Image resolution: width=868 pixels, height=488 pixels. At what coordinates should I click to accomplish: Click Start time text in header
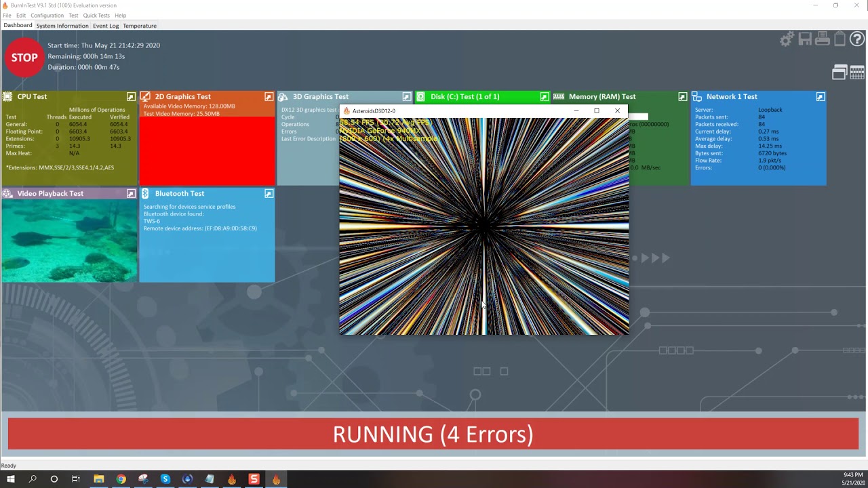tap(104, 45)
